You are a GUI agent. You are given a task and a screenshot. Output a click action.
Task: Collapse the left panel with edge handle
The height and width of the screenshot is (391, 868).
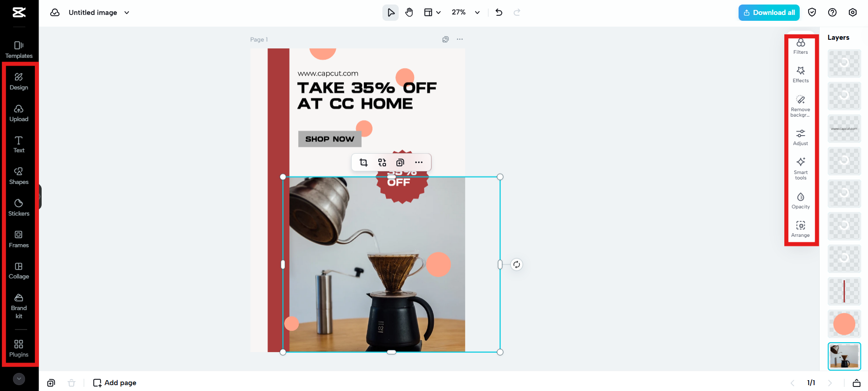pos(40,197)
